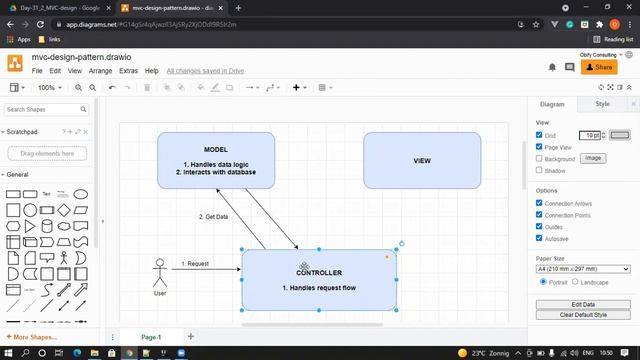Click the Edit Data button
The width and height of the screenshot is (640, 360).
[583, 304]
